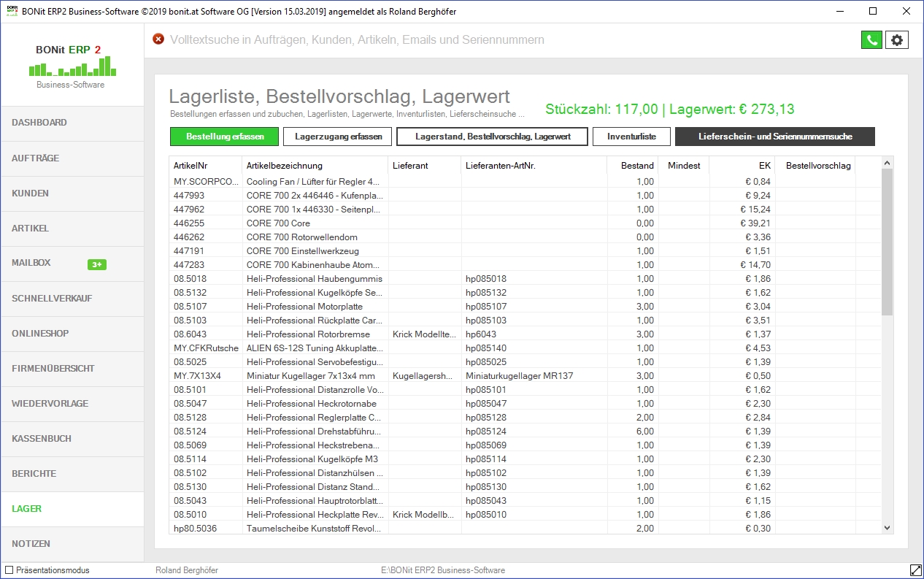Viewport: 924px width, 579px height.
Task: Click stock value 6,00 for Drehstabführung
Action: [x=645, y=431]
